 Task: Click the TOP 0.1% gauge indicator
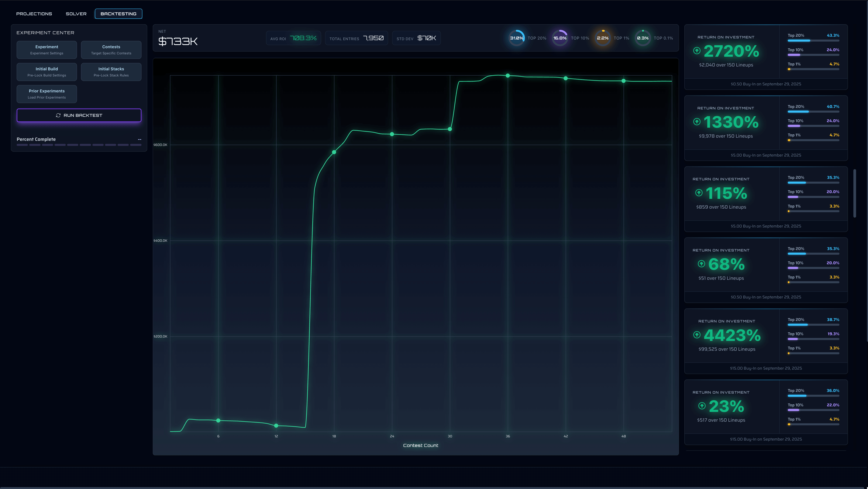[x=643, y=38]
